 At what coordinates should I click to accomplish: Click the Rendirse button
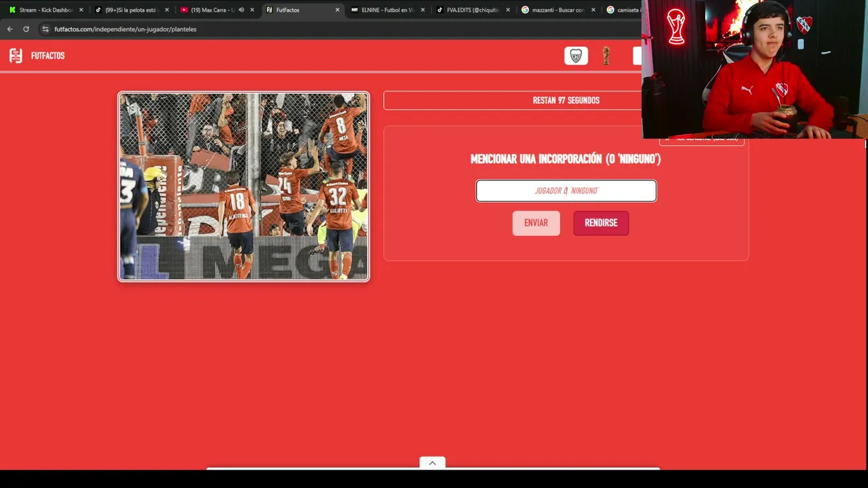click(x=601, y=223)
